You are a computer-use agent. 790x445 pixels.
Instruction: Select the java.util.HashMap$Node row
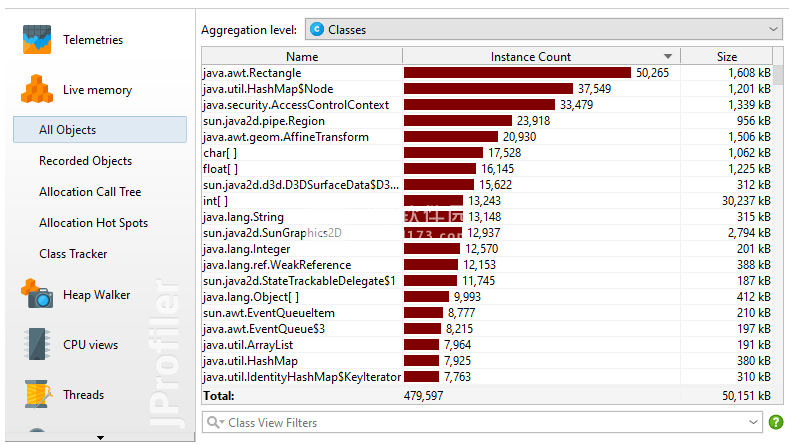pos(487,89)
